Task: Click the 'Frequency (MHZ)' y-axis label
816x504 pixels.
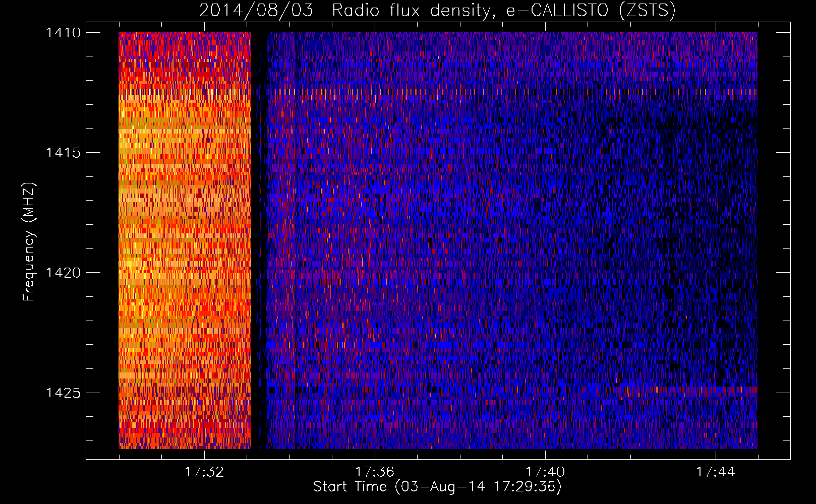Action: [29, 242]
